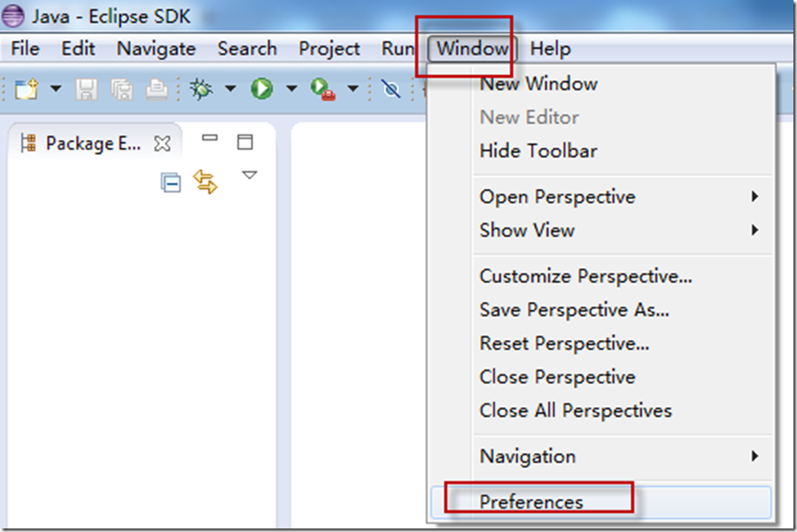Open the New wizard dropdown arrow
Screen dimensions: 797x532
[x=56, y=89]
